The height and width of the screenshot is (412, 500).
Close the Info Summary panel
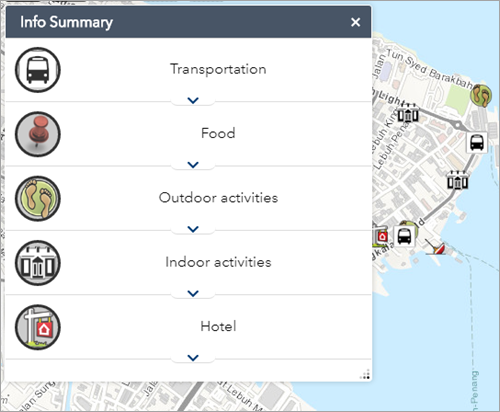(355, 22)
